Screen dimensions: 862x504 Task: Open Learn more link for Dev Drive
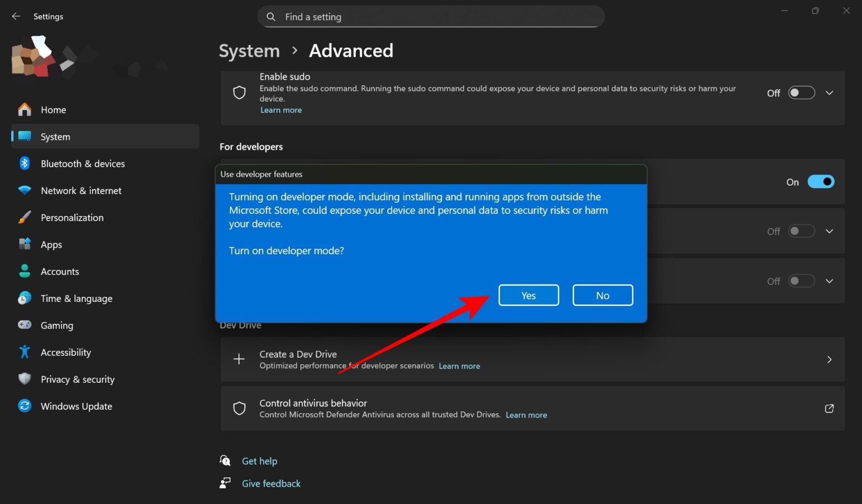click(459, 366)
